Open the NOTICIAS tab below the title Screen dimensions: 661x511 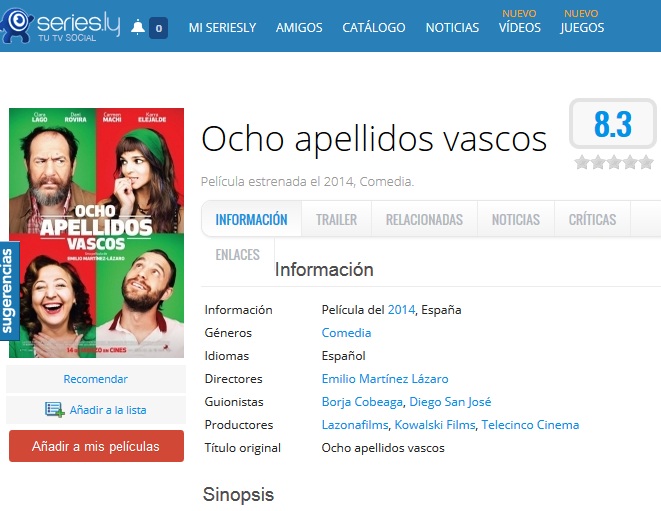[x=516, y=219]
